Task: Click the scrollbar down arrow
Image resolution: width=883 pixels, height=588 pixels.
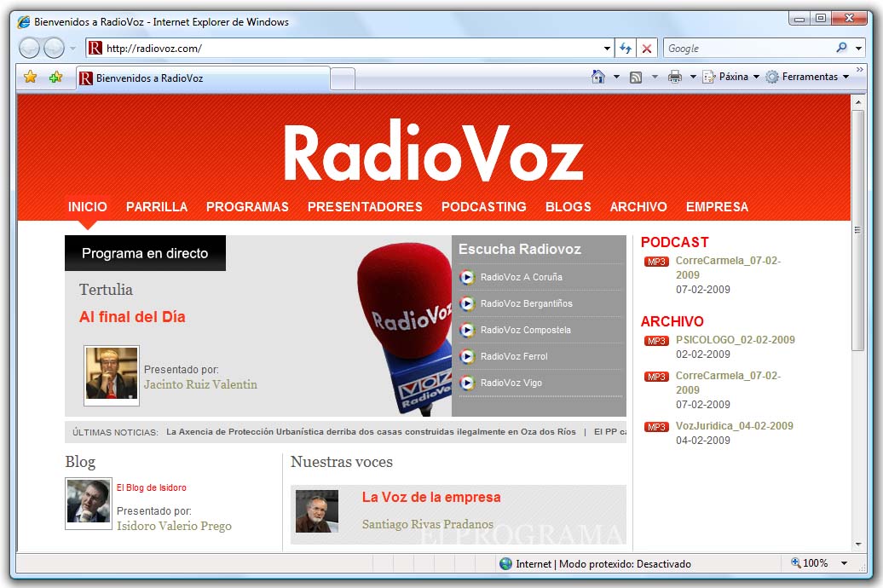Action: [858, 544]
